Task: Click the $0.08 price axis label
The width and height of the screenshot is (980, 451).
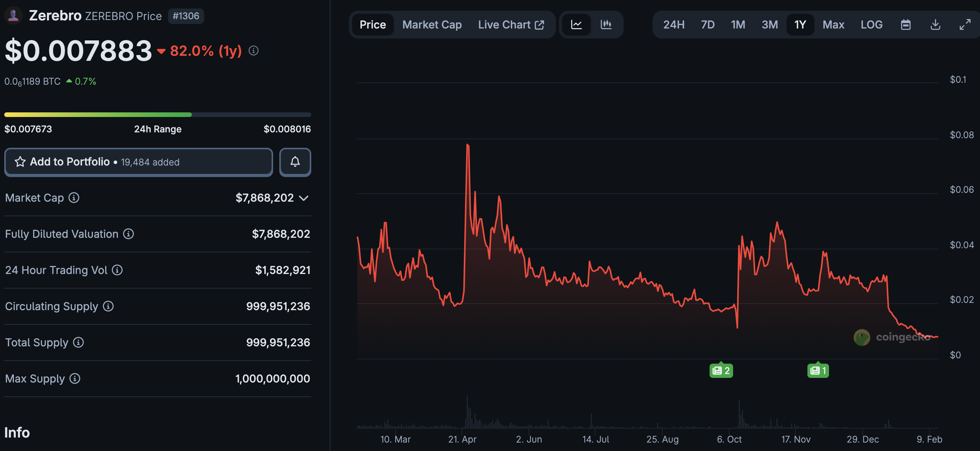Action: pos(962,135)
